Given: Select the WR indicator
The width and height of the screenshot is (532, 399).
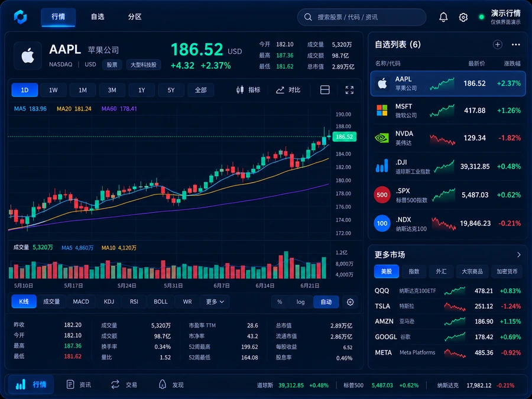Looking at the screenshot, I should (187, 301).
